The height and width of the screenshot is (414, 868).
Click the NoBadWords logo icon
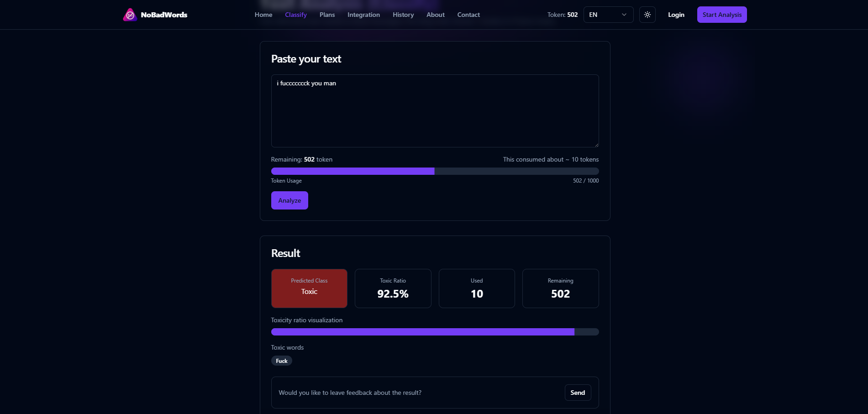coord(130,15)
